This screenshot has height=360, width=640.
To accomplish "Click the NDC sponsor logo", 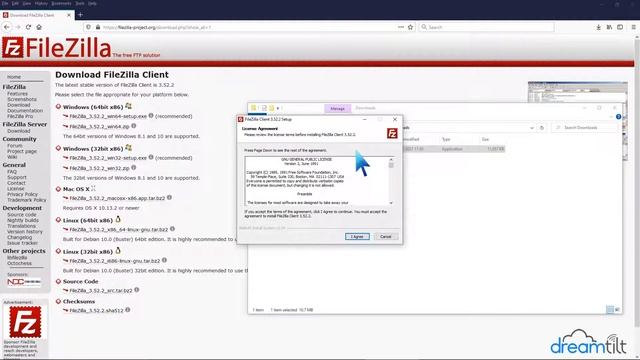I will point(24,282).
